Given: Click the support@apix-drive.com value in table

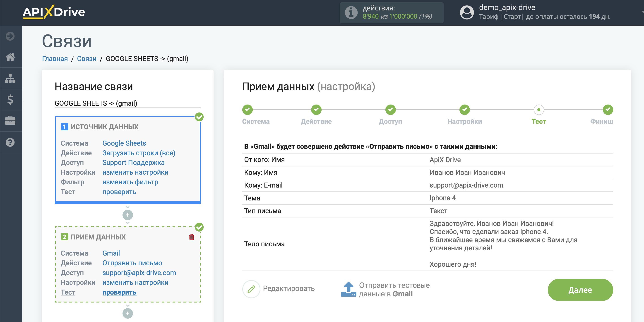Looking at the screenshot, I should click(466, 185).
